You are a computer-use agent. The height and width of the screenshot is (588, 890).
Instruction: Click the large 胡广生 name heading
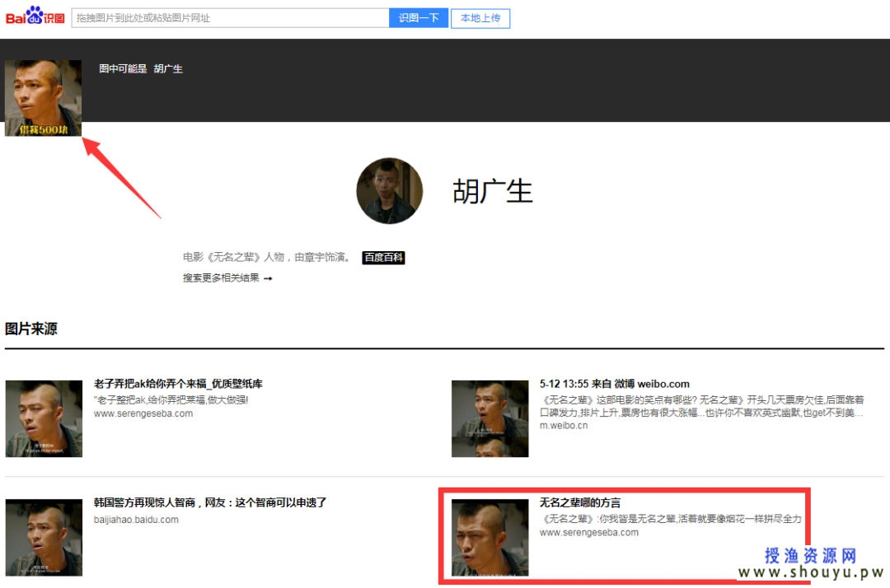pyautogui.click(x=493, y=191)
